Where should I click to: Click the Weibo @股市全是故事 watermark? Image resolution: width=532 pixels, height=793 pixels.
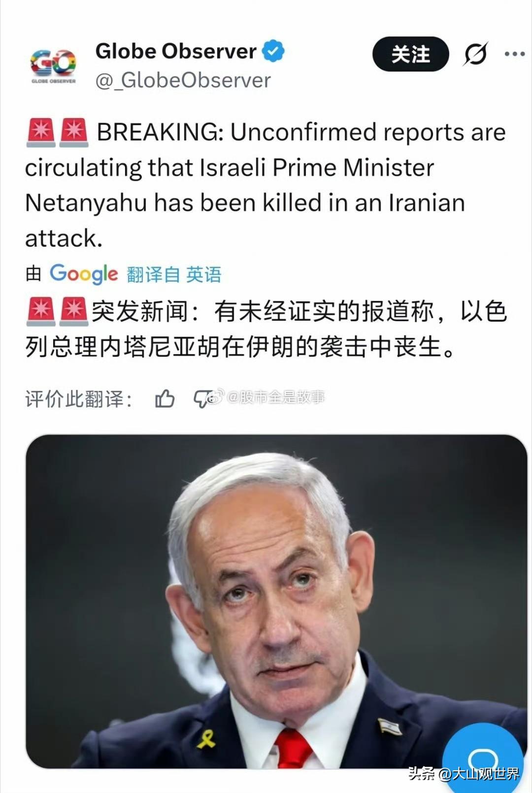point(266,396)
